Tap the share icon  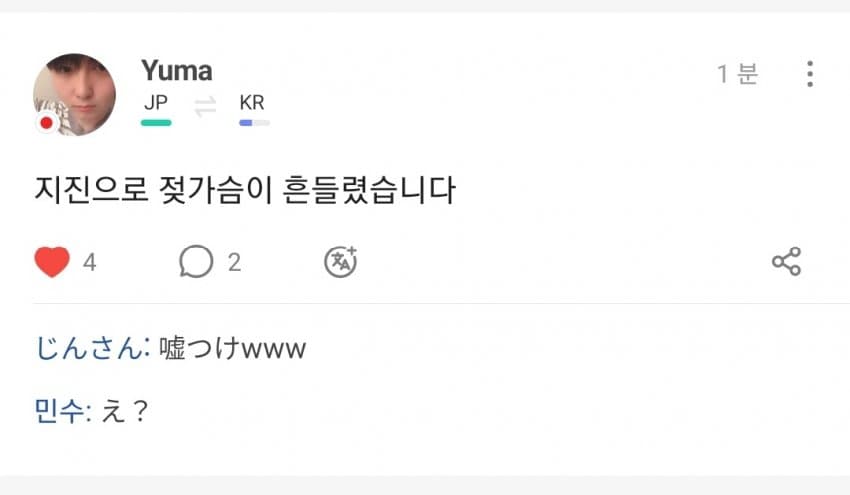point(786,262)
